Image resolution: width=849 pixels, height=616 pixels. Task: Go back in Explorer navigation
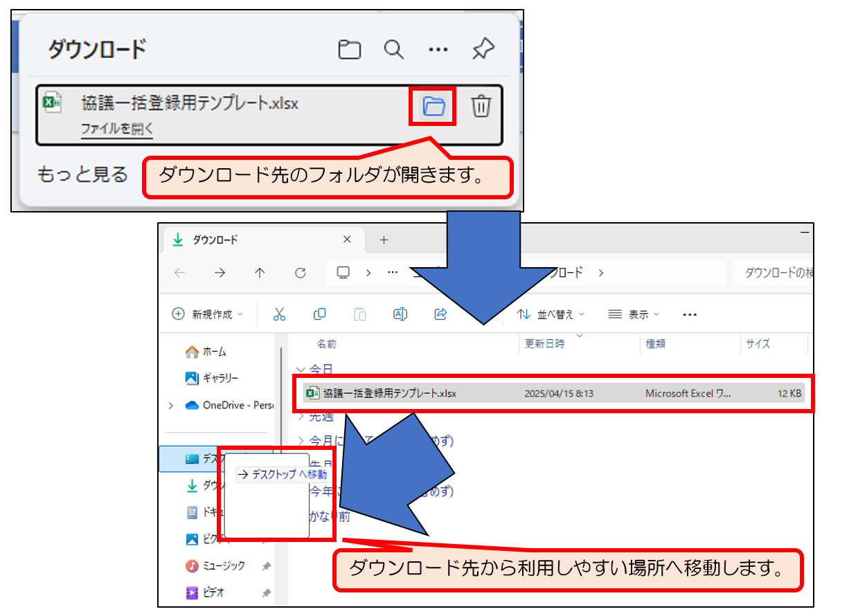[180, 273]
